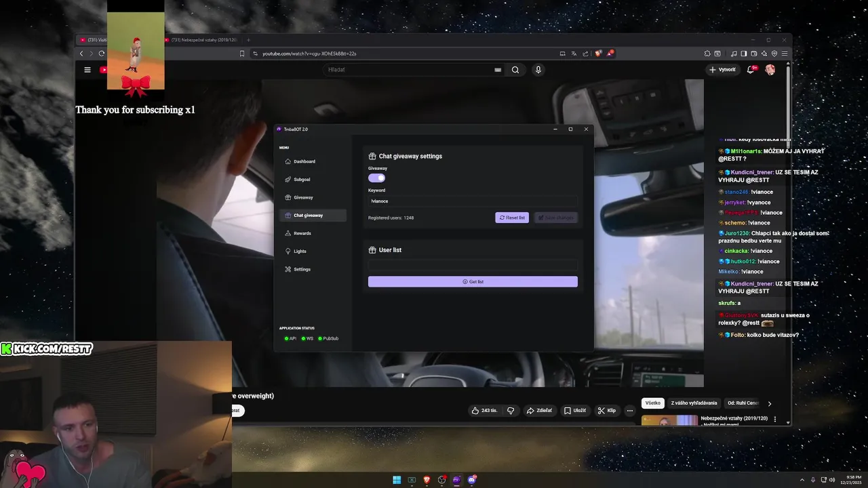This screenshot has width=868, height=488.
Task: Open more actions three-dot menu under video
Action: [x=629, y=410]
